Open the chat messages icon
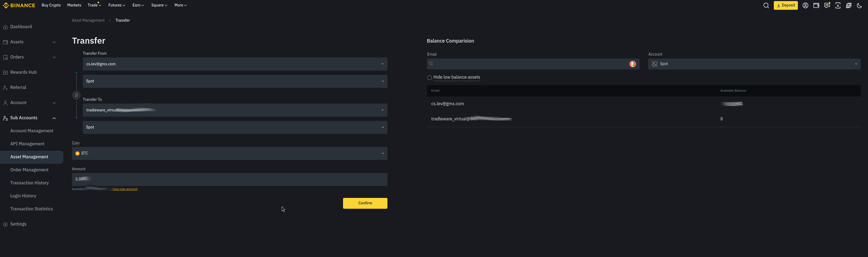The height and width of the screenshot is (257, 868). point(827,5)
